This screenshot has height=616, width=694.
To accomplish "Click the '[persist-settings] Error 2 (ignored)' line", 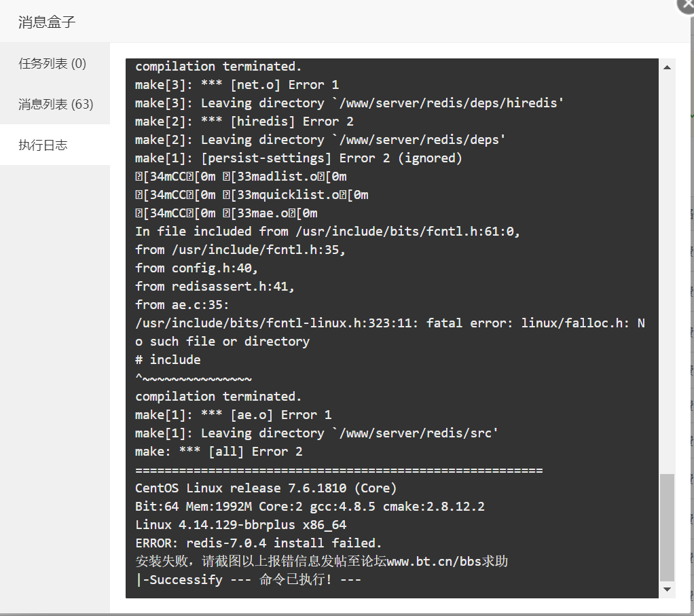I will 298,158.
